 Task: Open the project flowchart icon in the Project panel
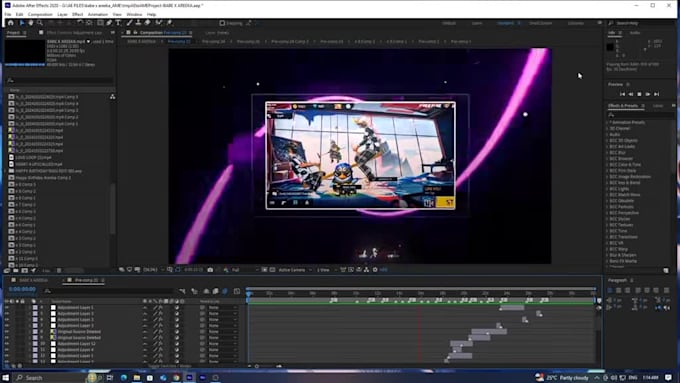tap(112, 97)
